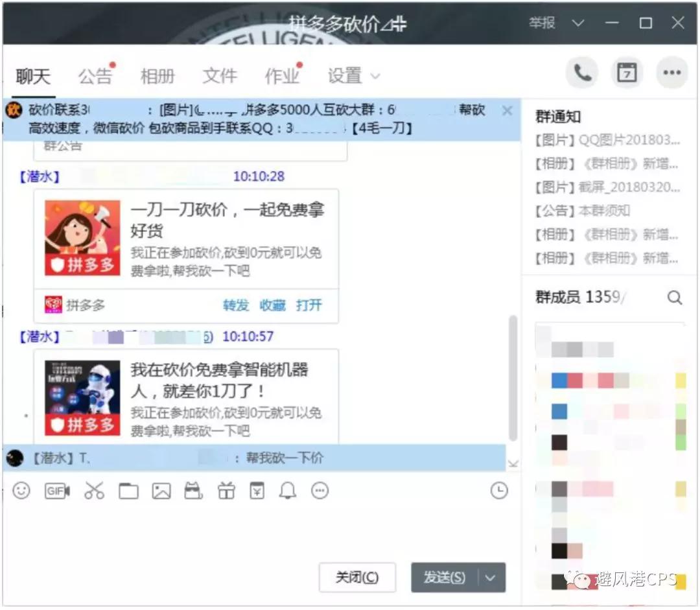Open the robot 智能机器人 card thumbnail

pos(82,398)
